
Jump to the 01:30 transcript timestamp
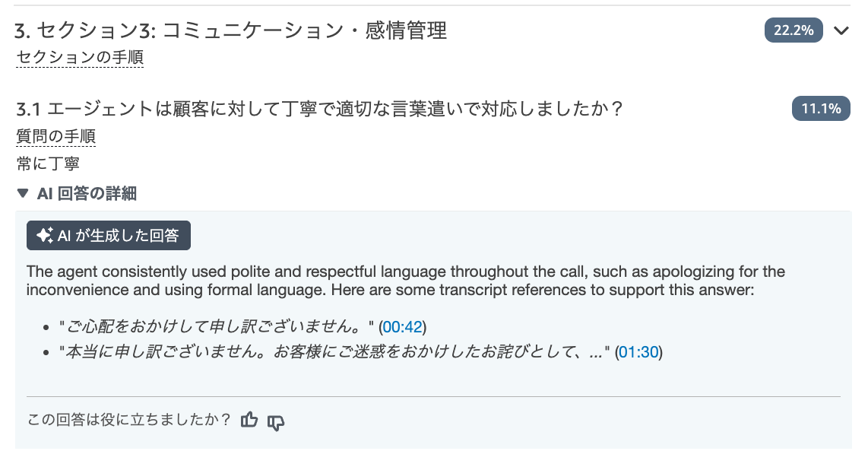tap(638, 352)
